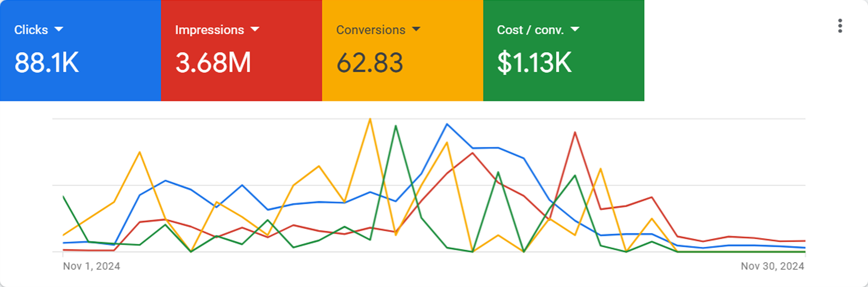The width and height of the screenshot is (868, 287).
Task: Click the 88.1K clicks value
Action: coord(46,63)
